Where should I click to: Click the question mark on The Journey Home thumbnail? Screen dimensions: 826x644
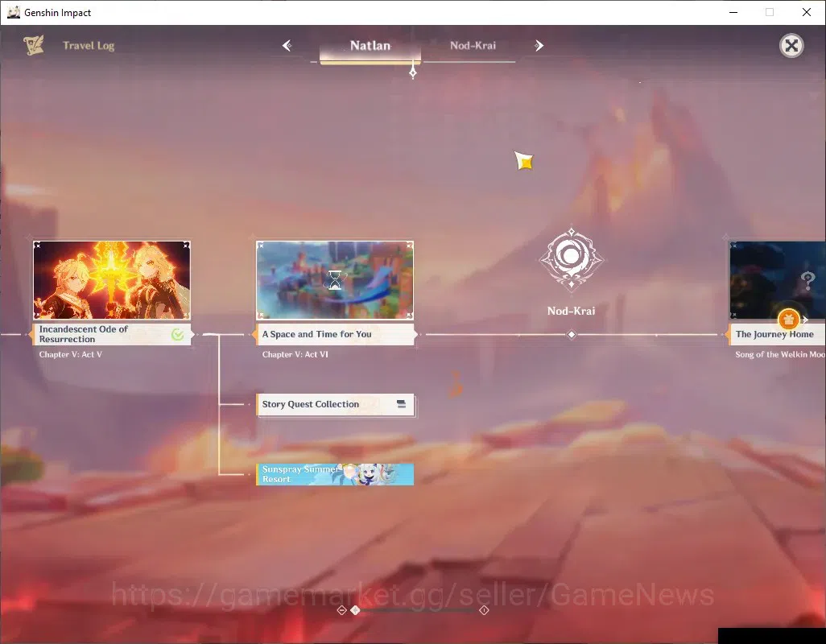pyautogui.click(x=807, y=280)
